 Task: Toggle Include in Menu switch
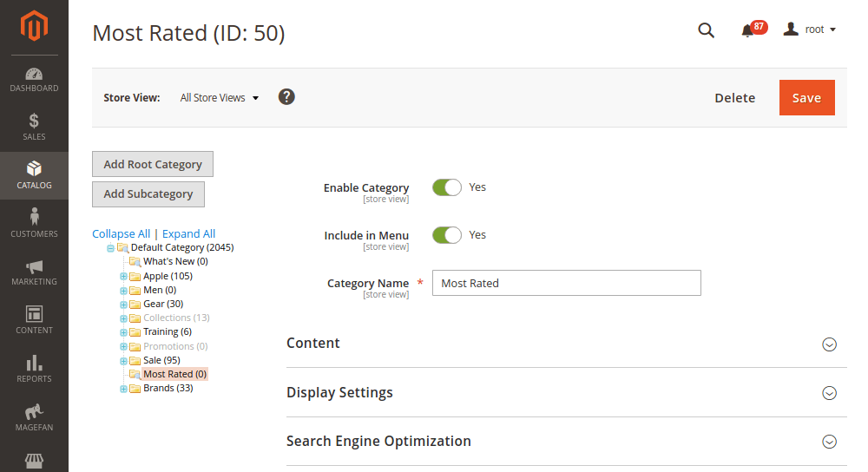pyautogui.click(x=447, y=235)
